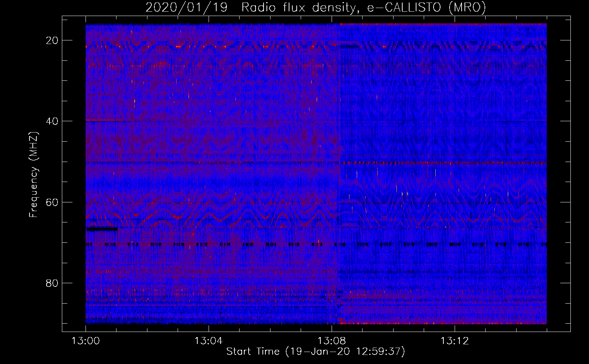Screen dimensions: 589x364
Task: Click the short black bar near 67 MHz
Action: [102, 229]
